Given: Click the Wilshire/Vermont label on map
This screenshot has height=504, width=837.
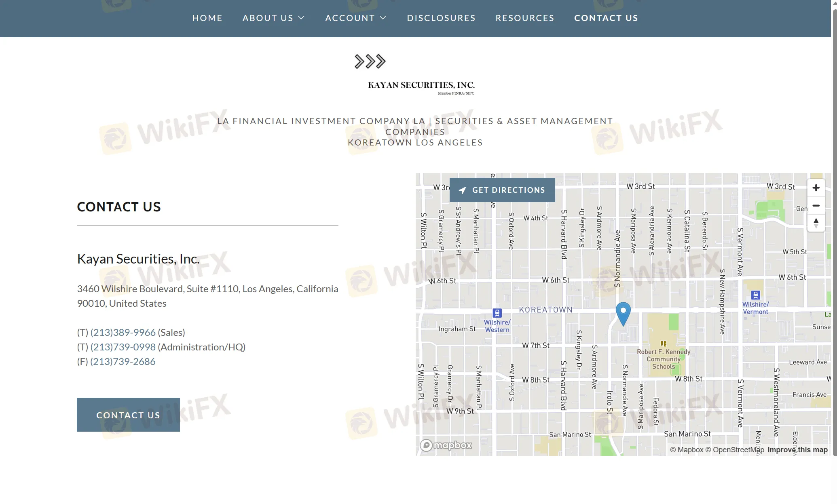Looking at the screenshot, I should (x=755, y=308).
